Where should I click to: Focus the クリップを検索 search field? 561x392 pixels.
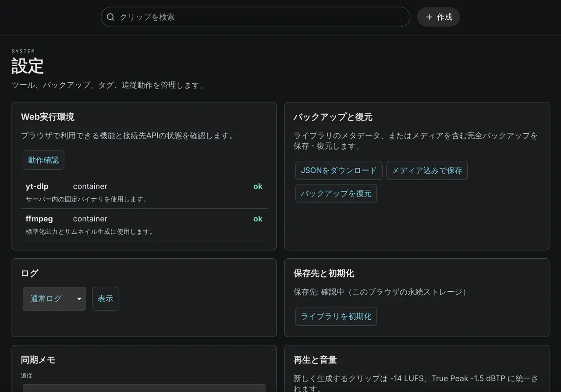[x=256, y=17]
